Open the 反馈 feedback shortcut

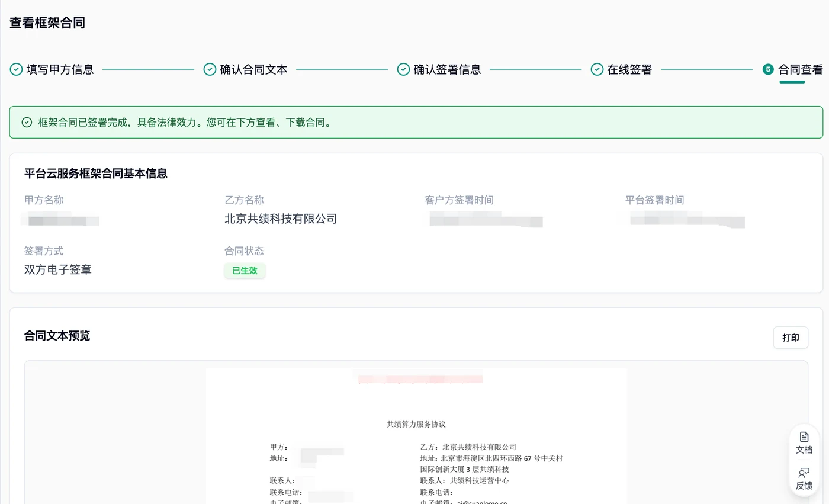[804, 479]
